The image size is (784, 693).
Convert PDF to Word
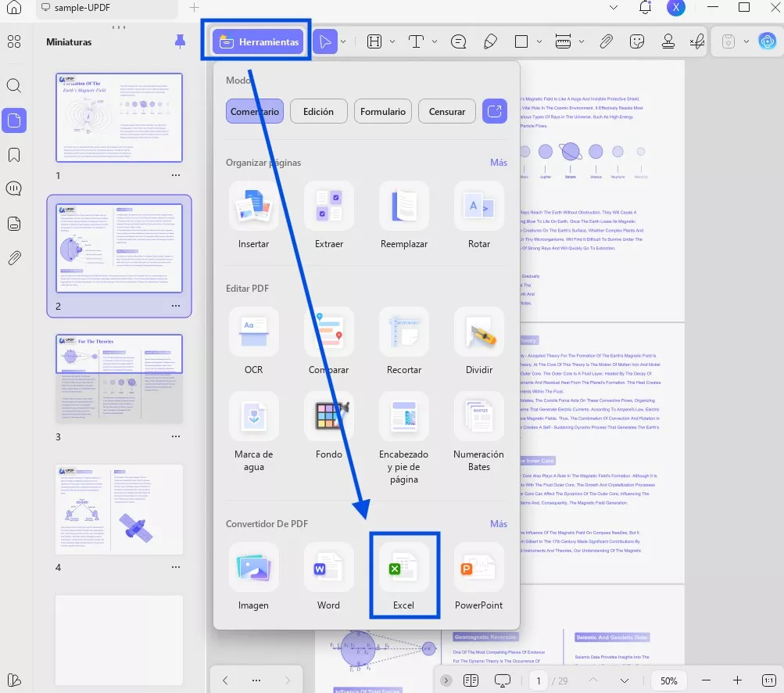(329, 577)
